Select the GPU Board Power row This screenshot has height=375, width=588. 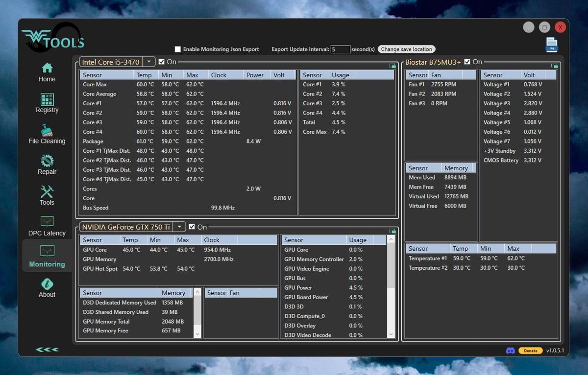point(334,297)
